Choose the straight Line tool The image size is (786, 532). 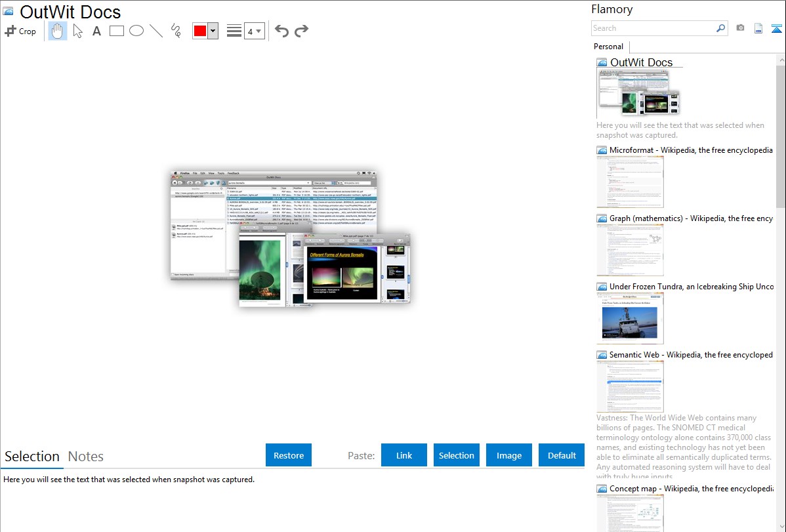[x=156, y=31]
